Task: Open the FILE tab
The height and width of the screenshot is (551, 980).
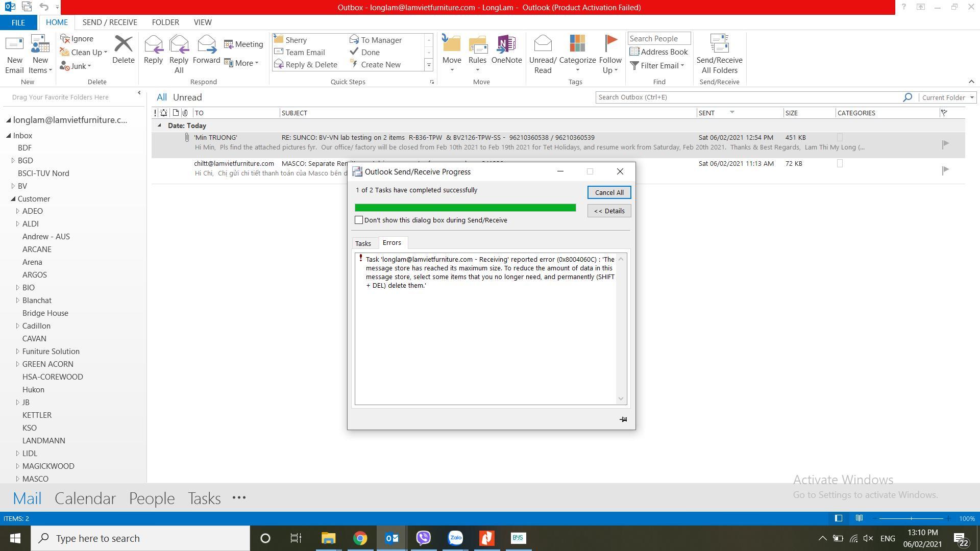Action: (x=18, y=22)
